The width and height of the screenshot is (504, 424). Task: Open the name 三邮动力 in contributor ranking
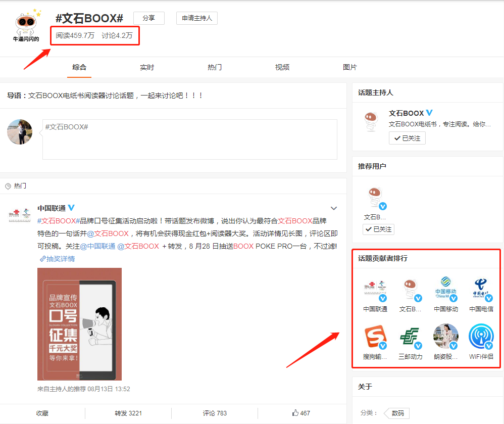coord(411,357)
